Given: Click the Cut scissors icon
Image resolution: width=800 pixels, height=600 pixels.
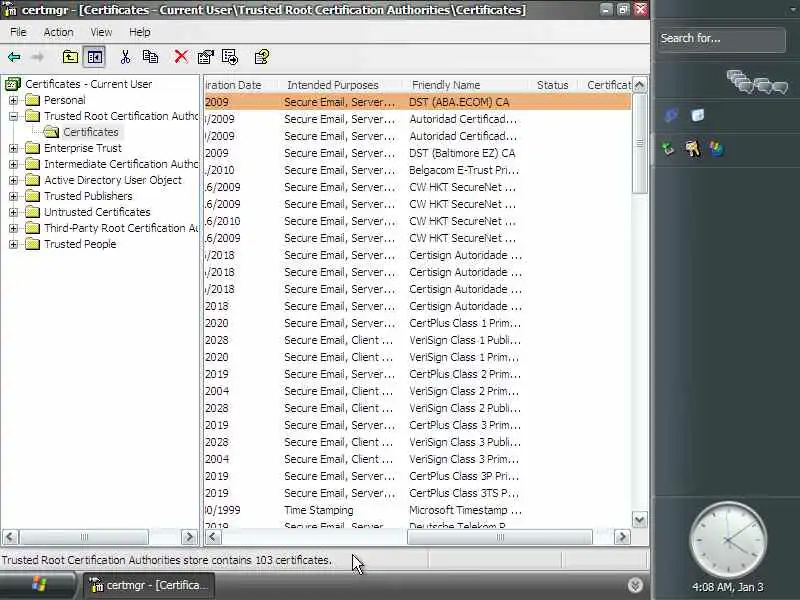Looking at the screenshot, I should click(126, 57).
